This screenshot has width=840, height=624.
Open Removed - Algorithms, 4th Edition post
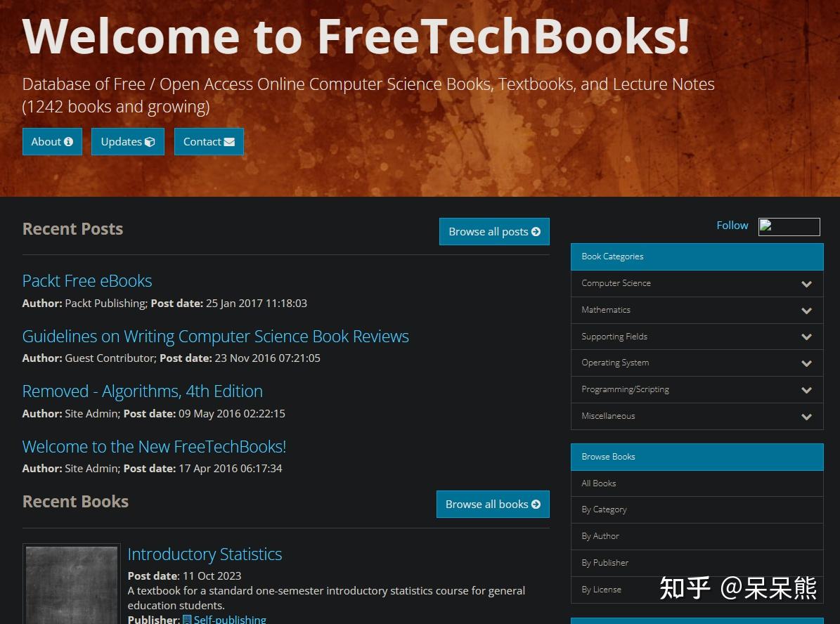tap(143, 391)
